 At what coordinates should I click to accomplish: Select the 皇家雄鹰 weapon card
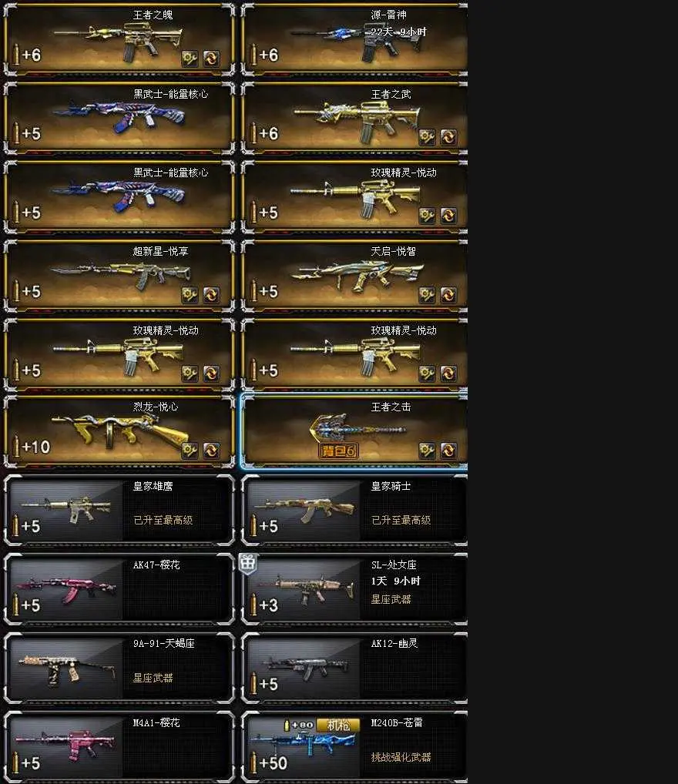(119, 510)
